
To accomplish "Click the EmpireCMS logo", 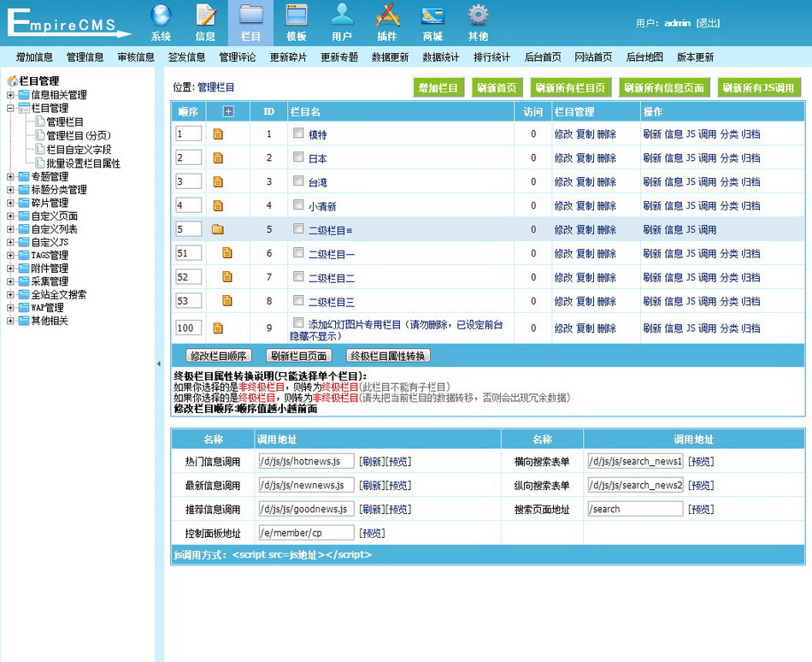I will tap(69, 23).
